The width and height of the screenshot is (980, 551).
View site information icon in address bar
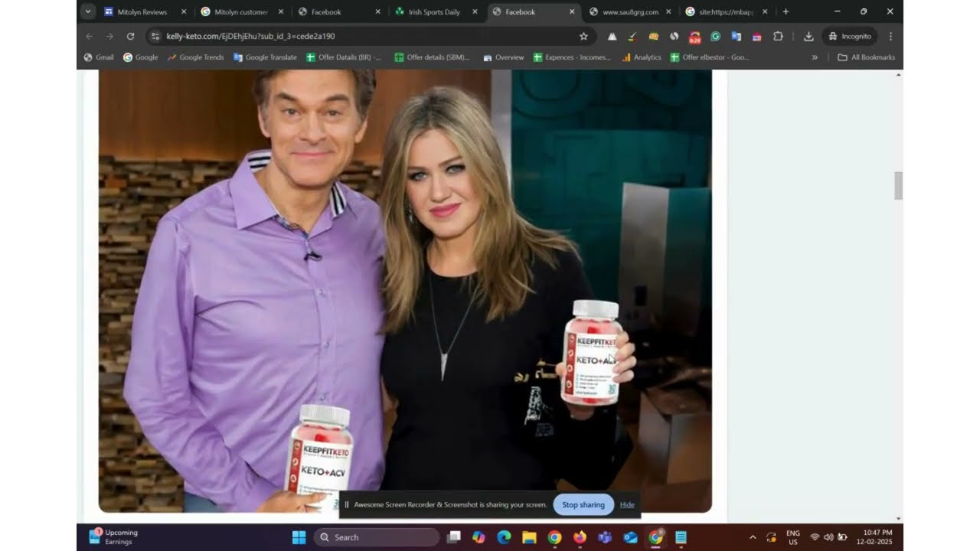(x=155, y=36)
